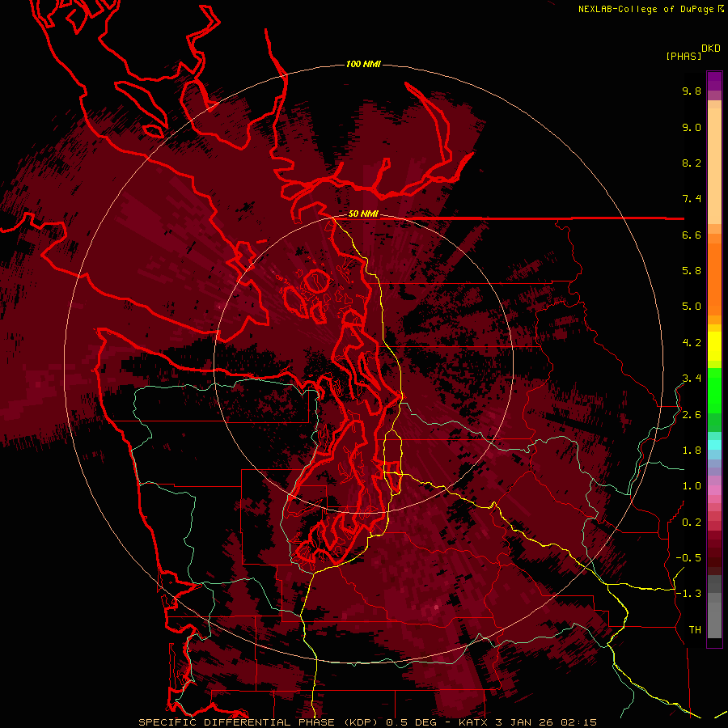Click the 0.2 value on color scale

pos(692,523)
